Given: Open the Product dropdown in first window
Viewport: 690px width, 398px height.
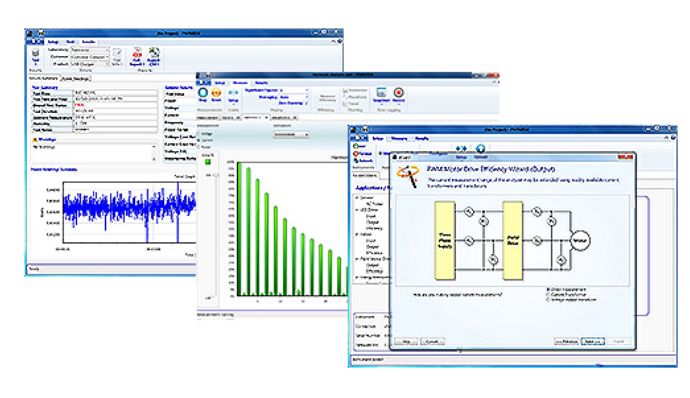Looking at the screenshot, I should tap(90, 64).
